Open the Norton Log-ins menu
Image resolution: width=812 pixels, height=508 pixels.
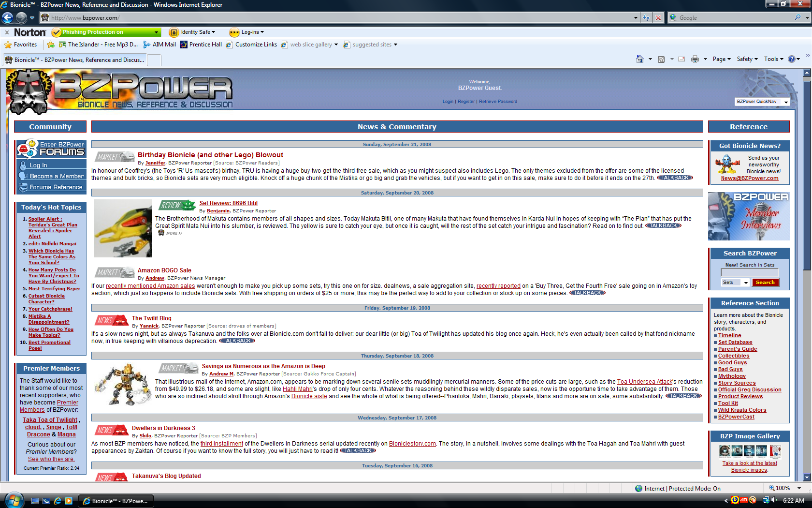247,32
